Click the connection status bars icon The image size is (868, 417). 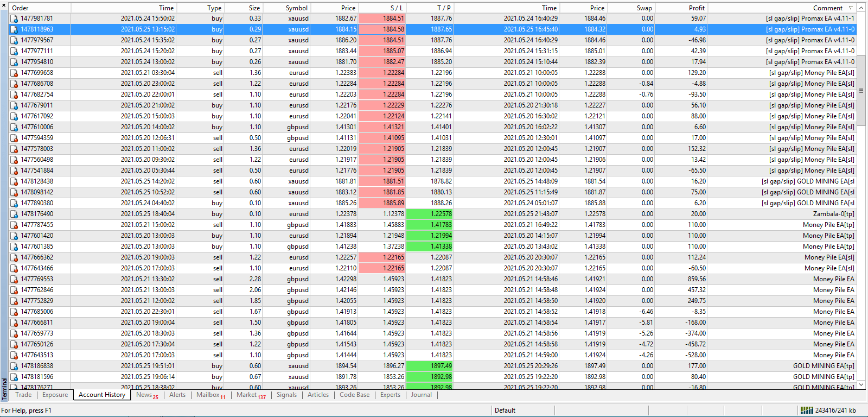coord(807,410)
